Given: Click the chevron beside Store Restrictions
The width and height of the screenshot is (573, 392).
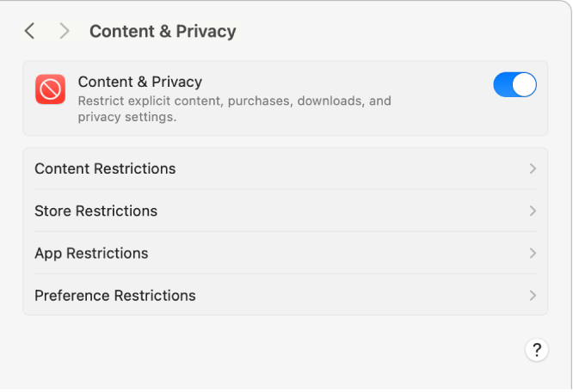Looking at the screenshot, I should click(x=533, y=211).
